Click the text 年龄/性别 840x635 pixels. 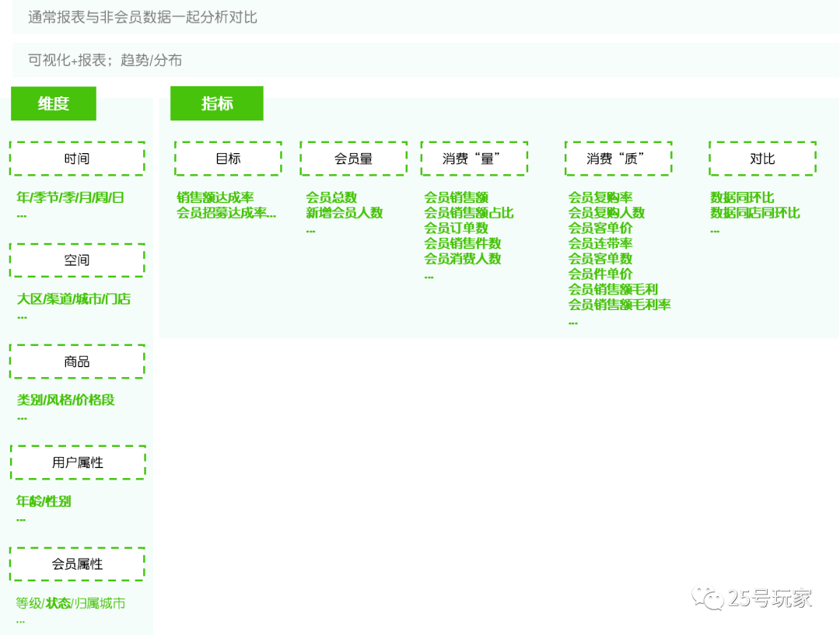[44, 501]
